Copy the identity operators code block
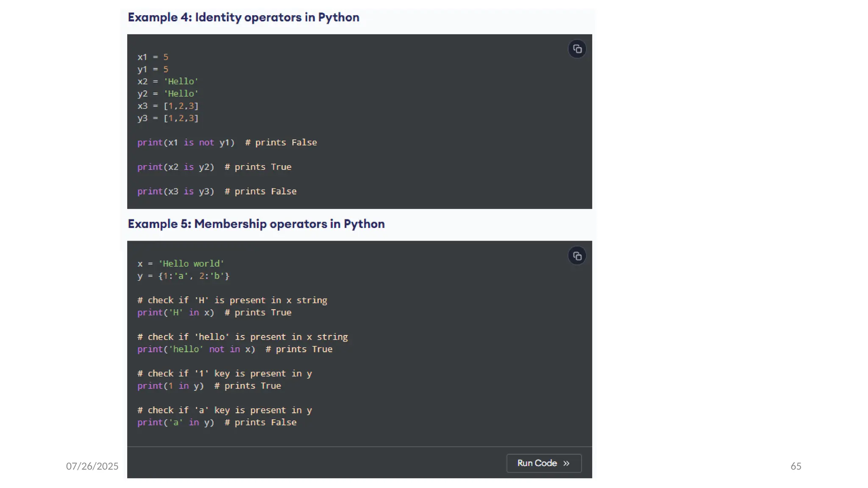 click(577, 49)
